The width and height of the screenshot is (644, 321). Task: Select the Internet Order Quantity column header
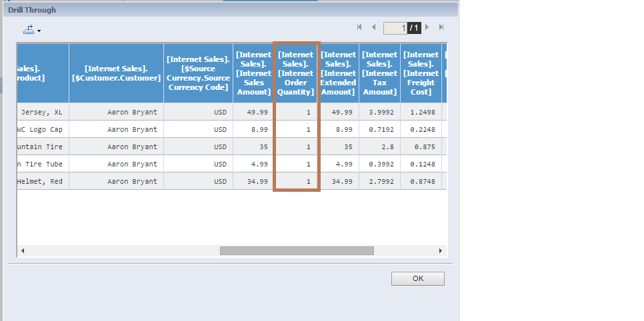(x=296, y=73)
